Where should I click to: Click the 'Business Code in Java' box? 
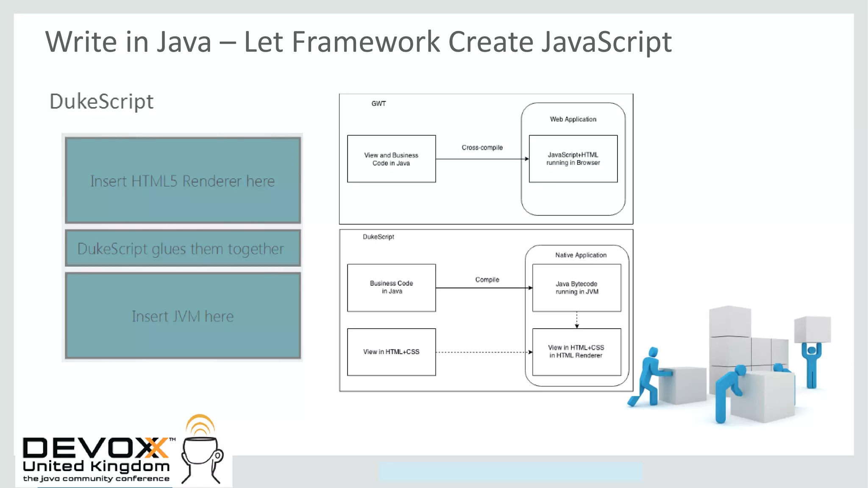click(391, 288)
